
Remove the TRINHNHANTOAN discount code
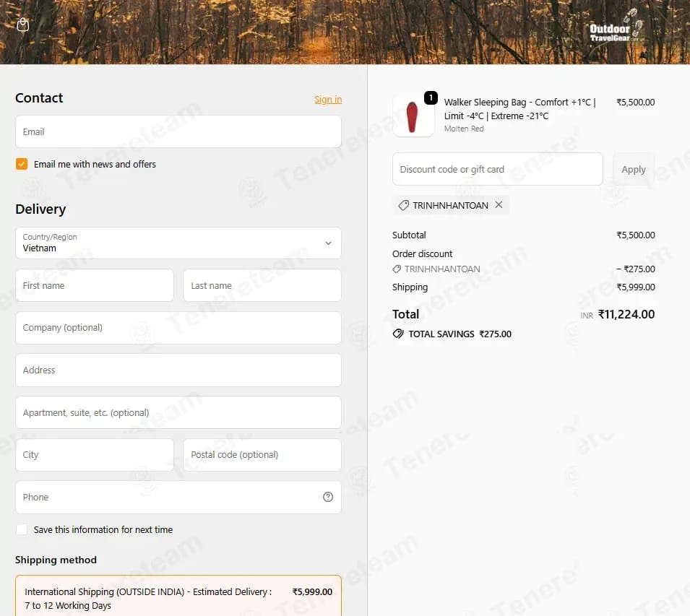[x=499, y=205]
